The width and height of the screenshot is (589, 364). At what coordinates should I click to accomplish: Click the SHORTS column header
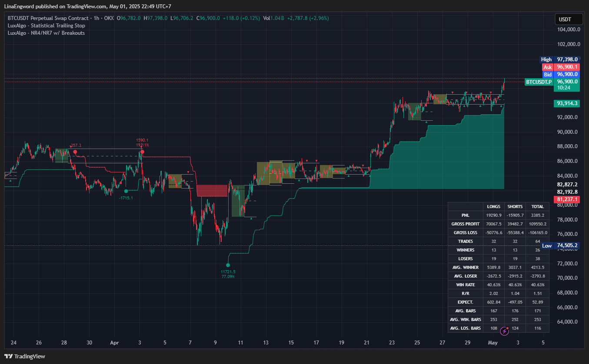[515, 207]
